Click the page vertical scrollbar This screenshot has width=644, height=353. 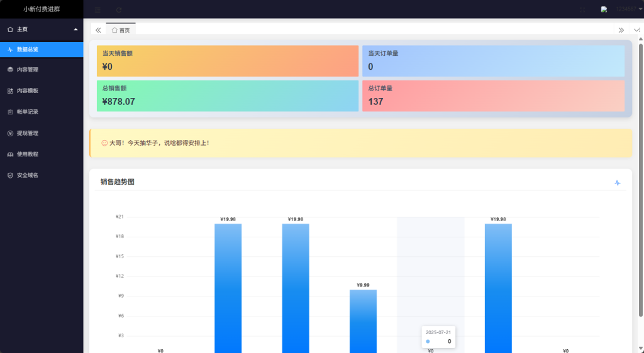coord(640,188)
